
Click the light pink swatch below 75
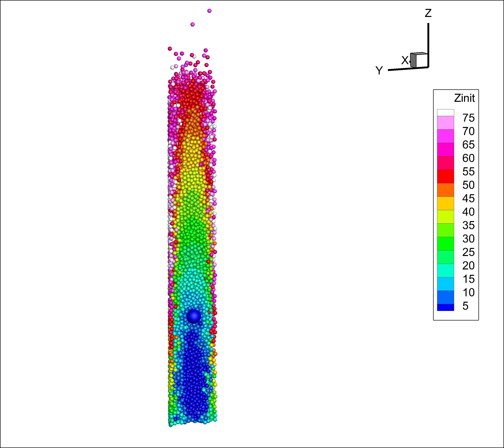click(x=446, y=123)
